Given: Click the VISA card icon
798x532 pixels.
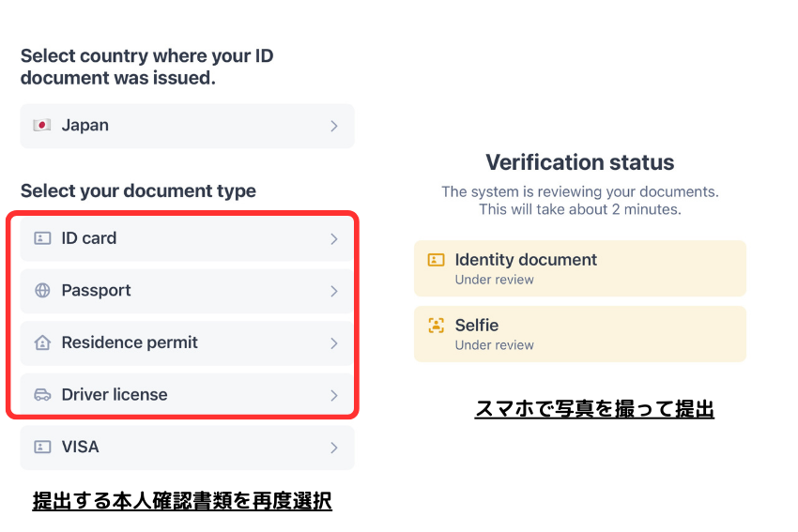Looking at the screenshot, I should pyautogui.click(x=41, y=447).
